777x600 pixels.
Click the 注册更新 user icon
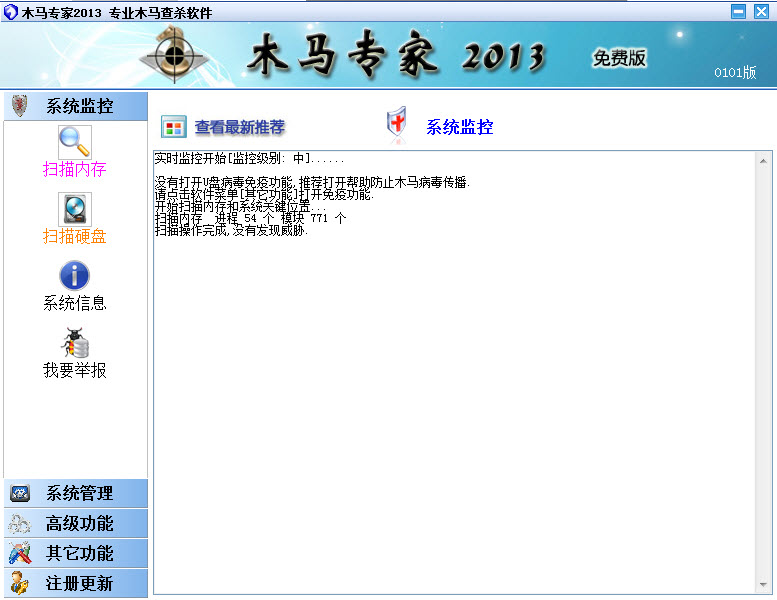[20, 583]
